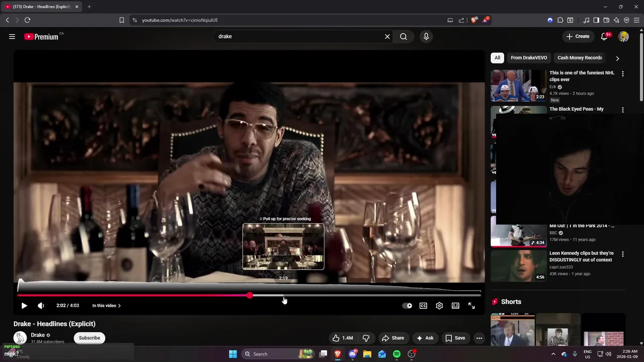Open the extensions puzzle icon
Screen dimensions: 644x362
tap(560, 20)
